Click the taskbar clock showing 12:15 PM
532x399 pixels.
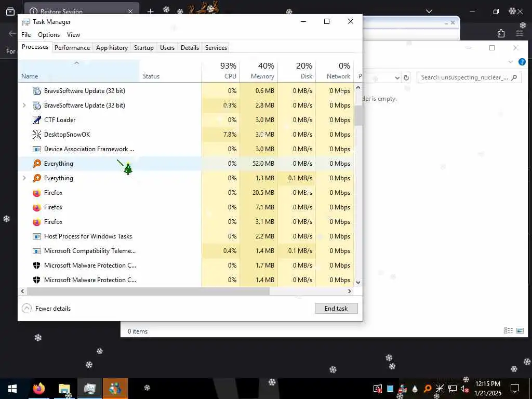tap(488, 389)
